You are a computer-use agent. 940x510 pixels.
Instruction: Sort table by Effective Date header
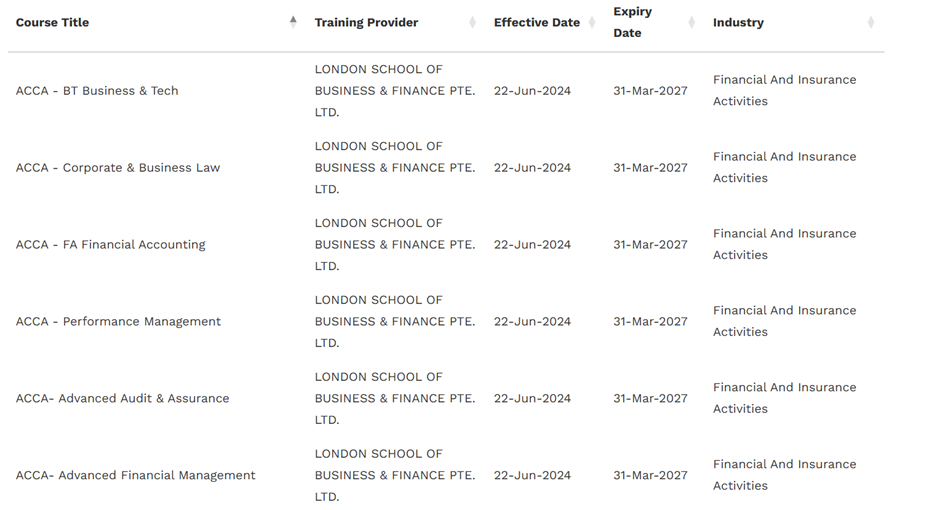tap(536, 22)
